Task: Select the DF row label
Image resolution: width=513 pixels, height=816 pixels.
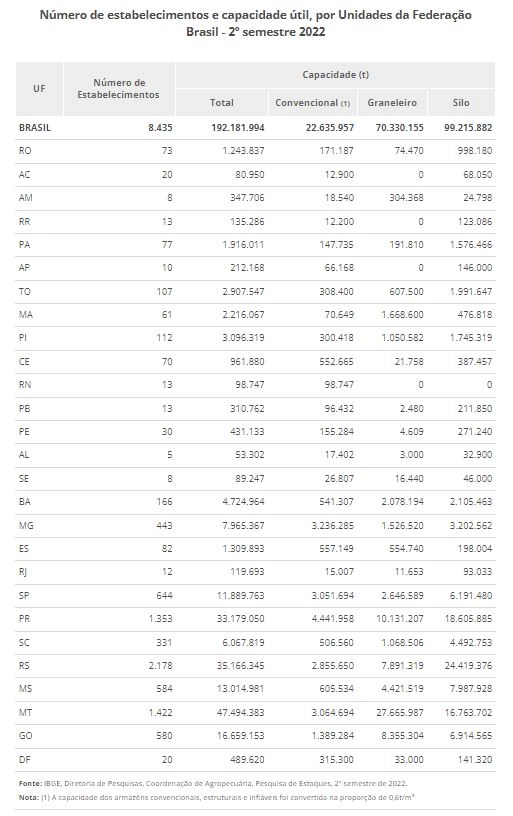Action: (24, 760)
